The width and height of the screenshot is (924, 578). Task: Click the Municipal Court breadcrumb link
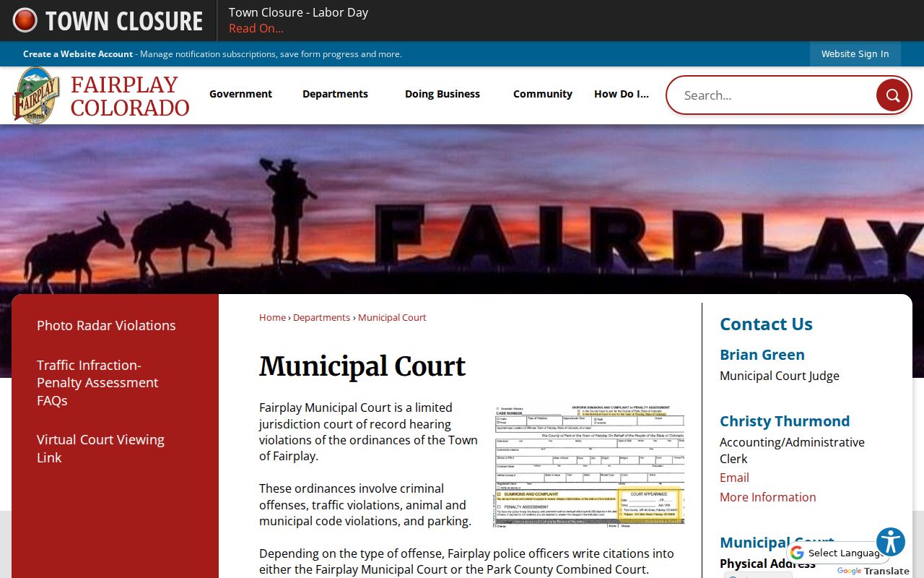392,317
